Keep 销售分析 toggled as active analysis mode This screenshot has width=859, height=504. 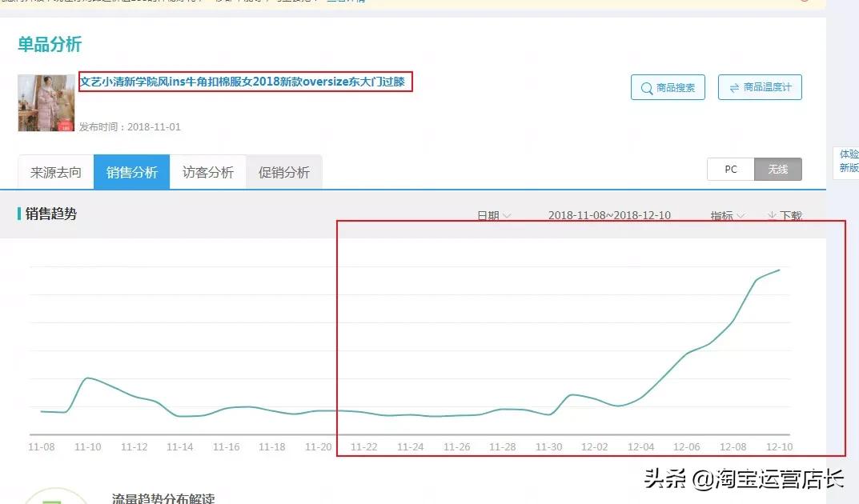[131, 170]
